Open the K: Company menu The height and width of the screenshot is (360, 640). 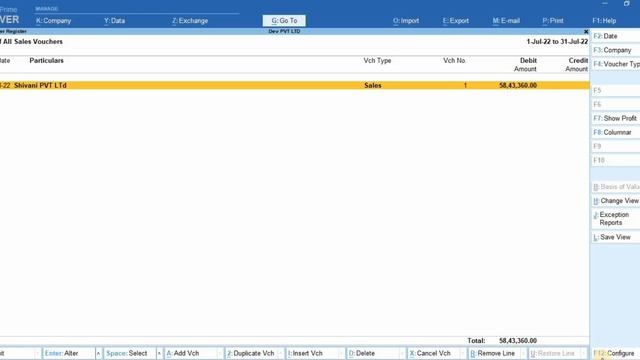[x=53, y=20]
